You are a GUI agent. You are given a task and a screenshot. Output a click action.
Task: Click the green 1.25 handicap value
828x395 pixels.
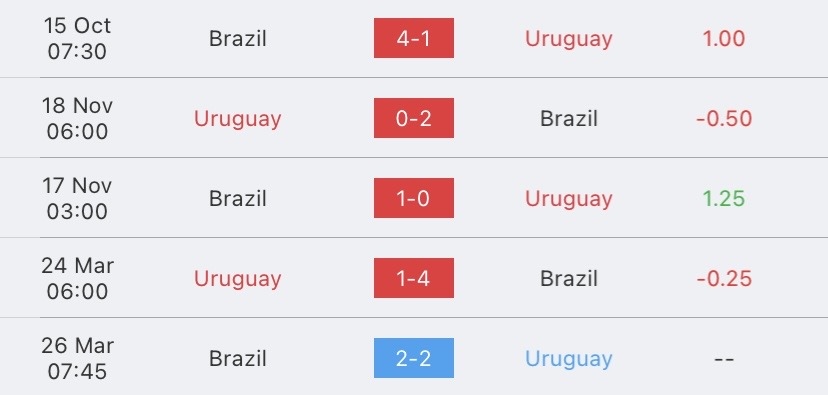724,199
